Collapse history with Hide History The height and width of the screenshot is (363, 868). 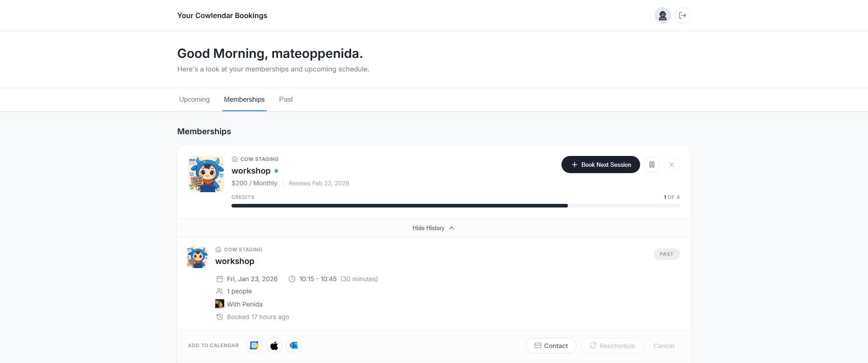(x=428, y=228)
